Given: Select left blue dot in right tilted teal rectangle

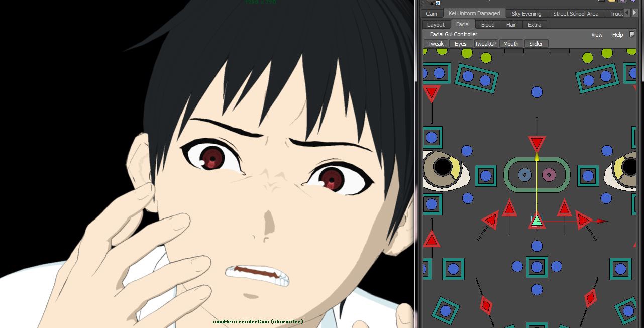Looking at the screenshot, I should coord(589,80).
